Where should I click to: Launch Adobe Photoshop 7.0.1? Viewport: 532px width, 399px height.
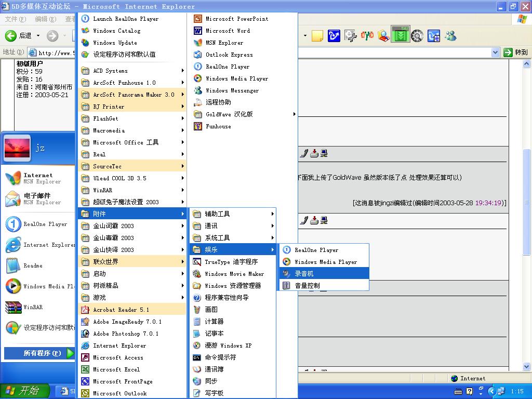point(132,334)
